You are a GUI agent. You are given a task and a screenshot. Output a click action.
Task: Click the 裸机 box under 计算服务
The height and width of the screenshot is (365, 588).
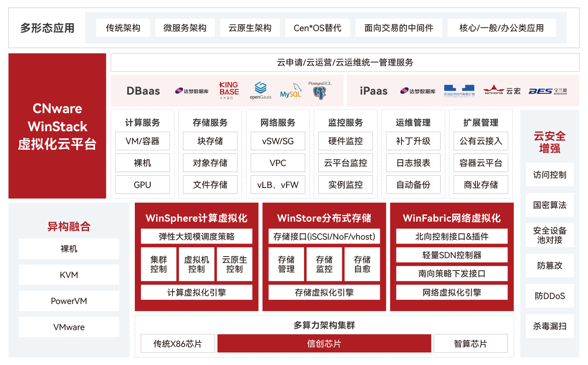coord(142,163)
